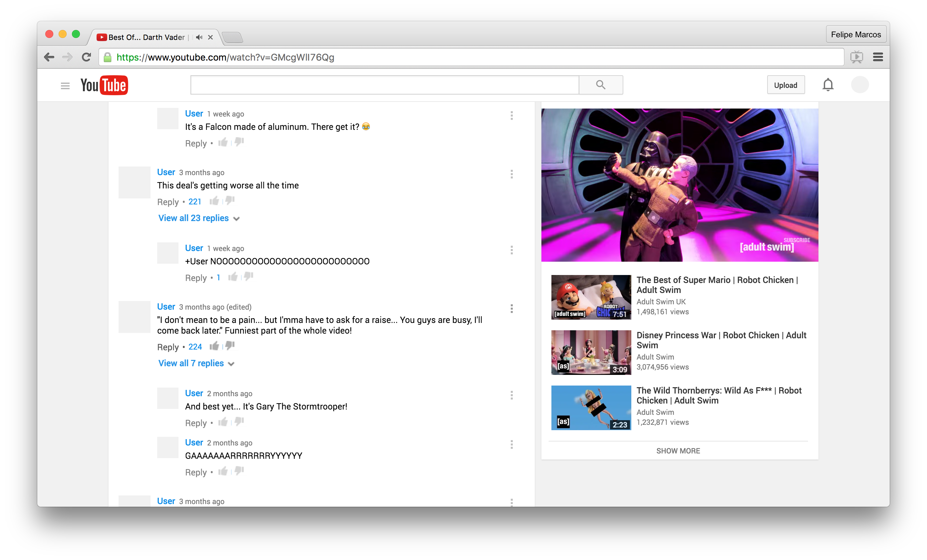Dislike the 'GAAAAAAARRRRRRRYYYYYY' comment
Viewport: 927px width, 560px height.
click(x=238, y=471)
